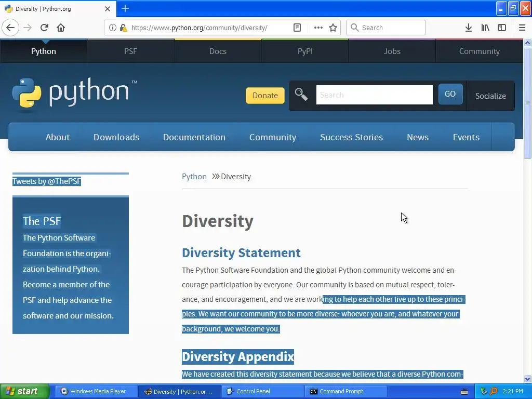532x399 pixels.
Task: Click the Python logo on the site header
Action: (x=74, y=94)
